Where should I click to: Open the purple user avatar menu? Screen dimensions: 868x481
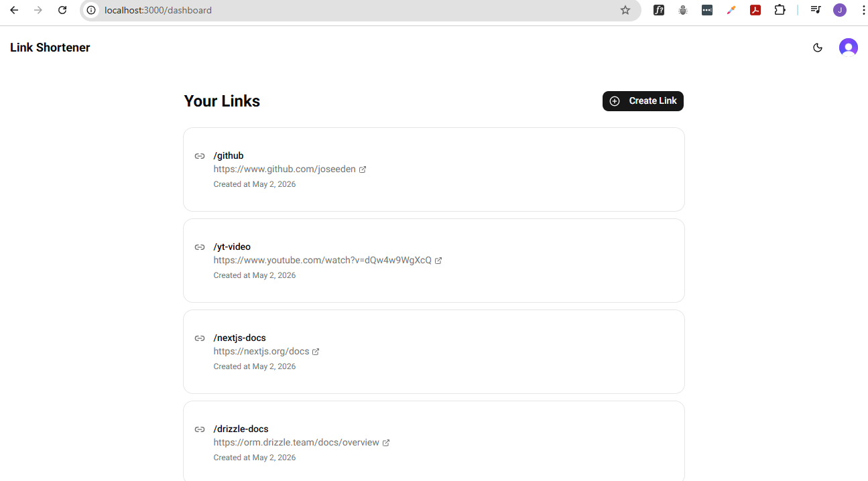(849, 48)
